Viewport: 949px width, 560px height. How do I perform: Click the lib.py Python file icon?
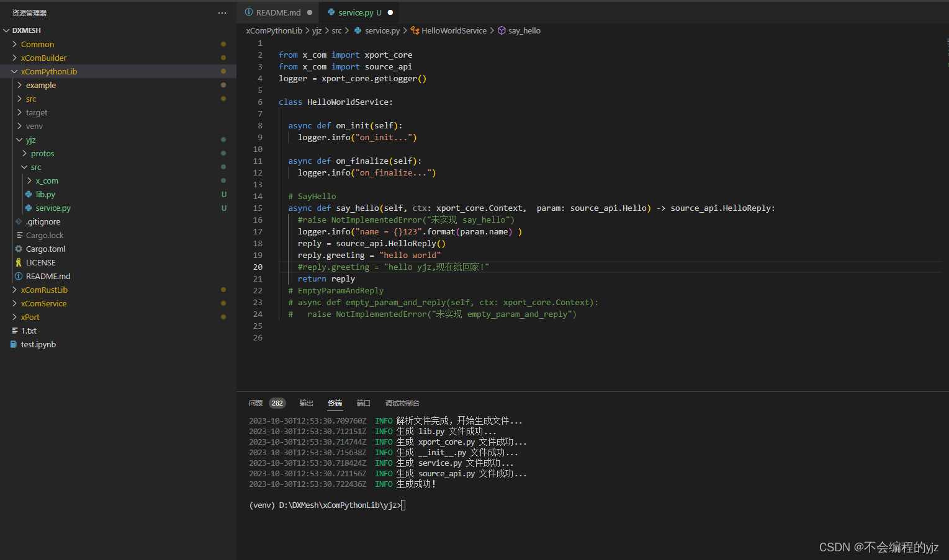pos(29,194)
